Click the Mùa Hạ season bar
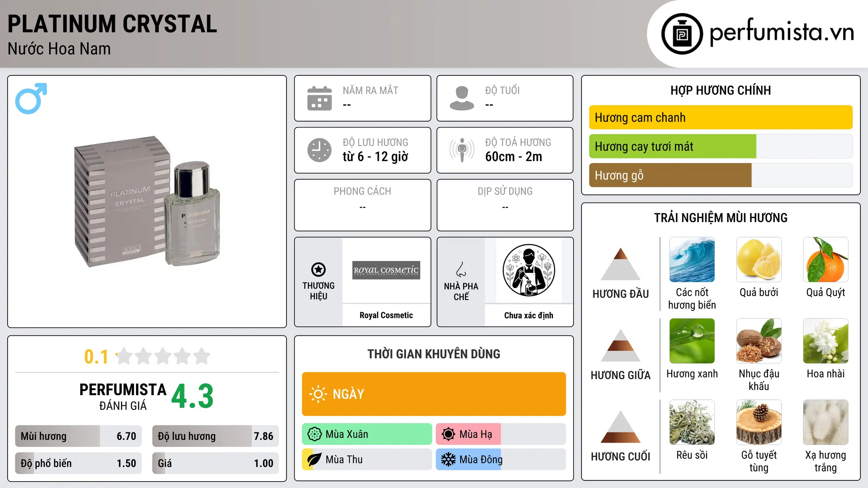The width and height of the screenshot is (868, 488). (501, 434)
